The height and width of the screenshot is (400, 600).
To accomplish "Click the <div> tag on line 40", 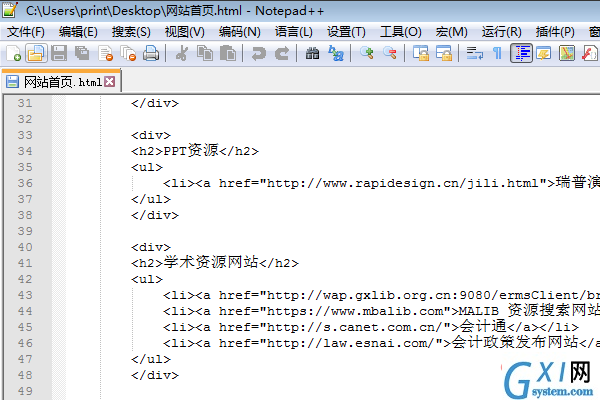I will tap(151, 247).
